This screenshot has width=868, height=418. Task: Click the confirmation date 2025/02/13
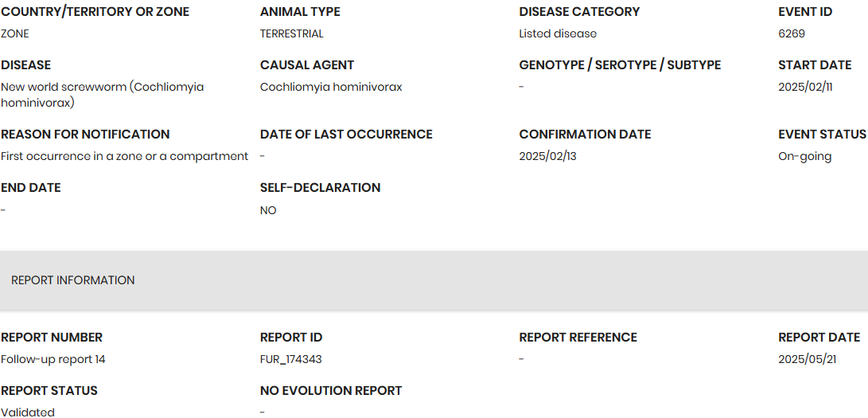coord(547,156)
